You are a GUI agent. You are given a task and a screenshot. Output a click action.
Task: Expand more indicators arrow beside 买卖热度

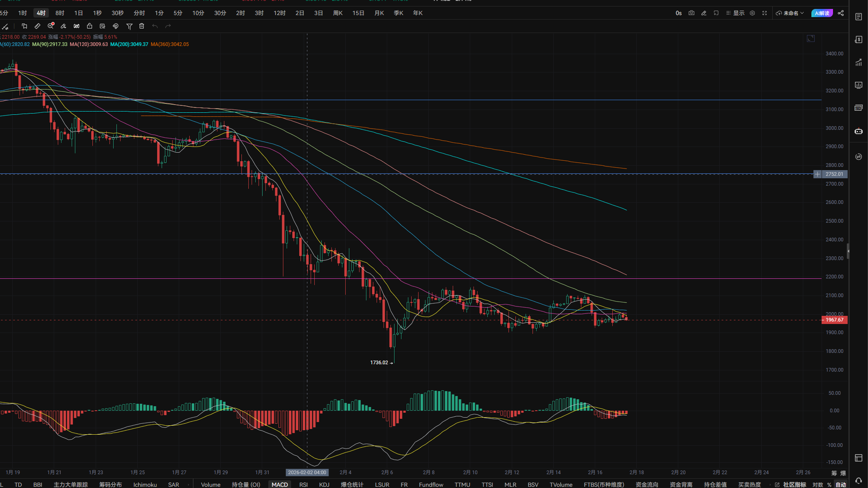pos(769,484)
